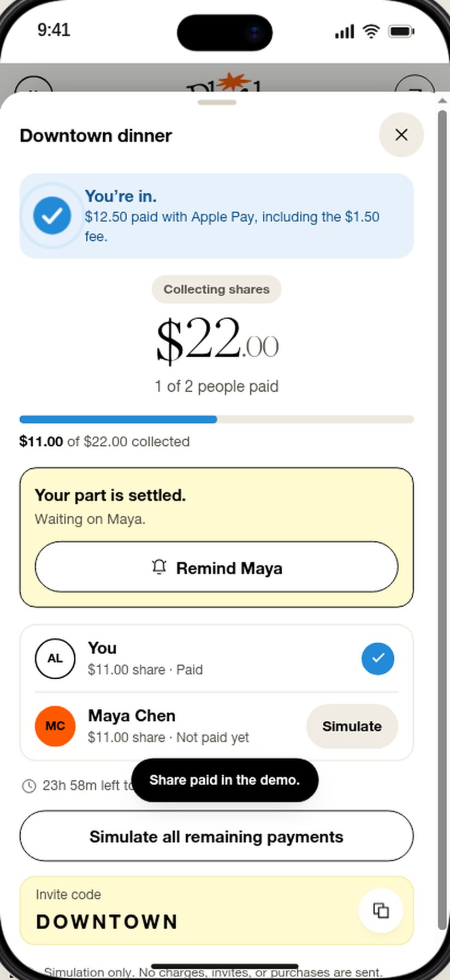The image size is (450, 980).
Task: Tap the Share paid in the demo toast
Action: click(225, 780)
